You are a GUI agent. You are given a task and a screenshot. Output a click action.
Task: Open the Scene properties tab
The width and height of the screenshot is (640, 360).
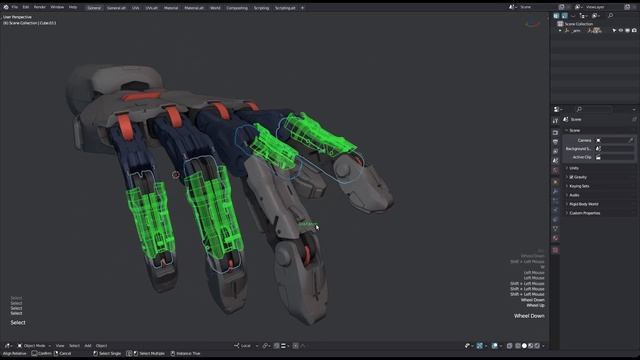(556, 160)
